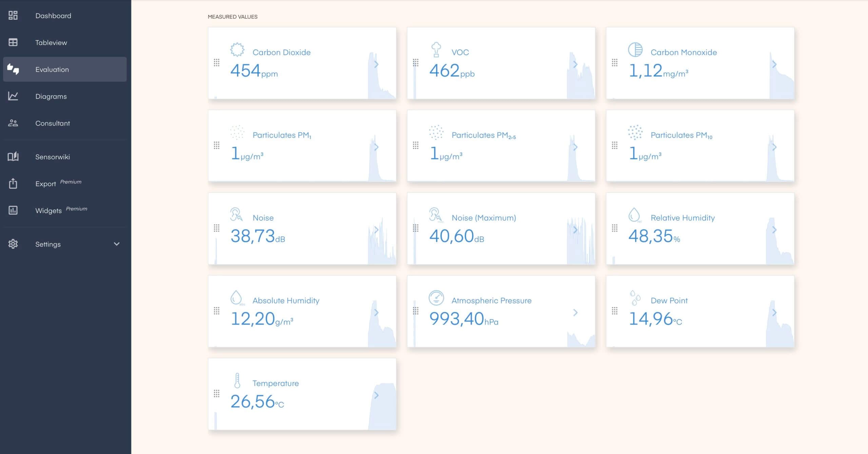Click the Settings gear icon

click(13, 244)
